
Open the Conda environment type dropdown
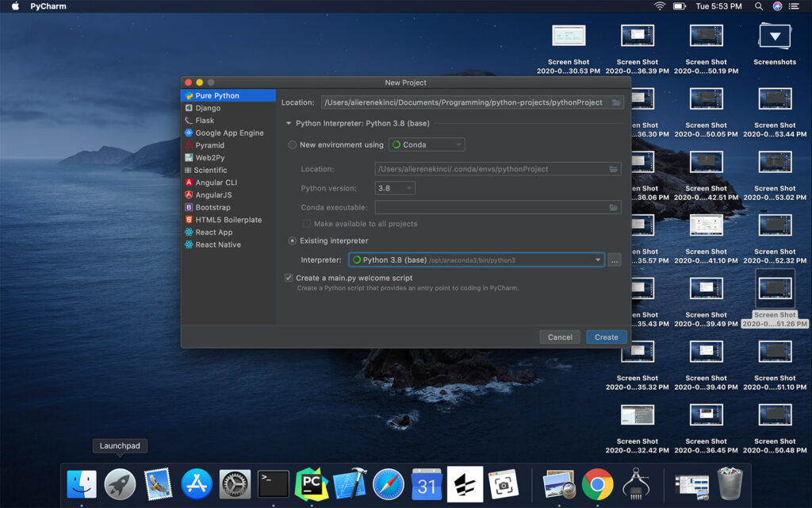pyautogui.click(x=427, y=144)
